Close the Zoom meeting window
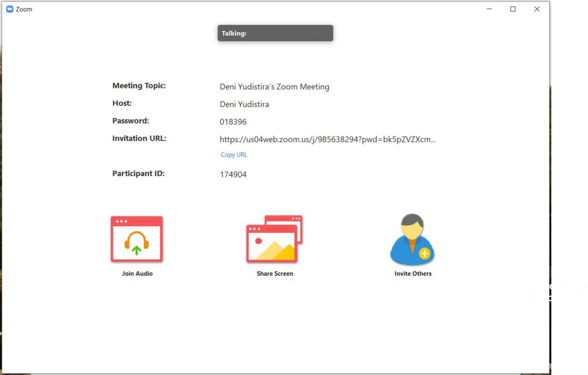The height and width of the screenshot is (375, 588). pos(537,9)
